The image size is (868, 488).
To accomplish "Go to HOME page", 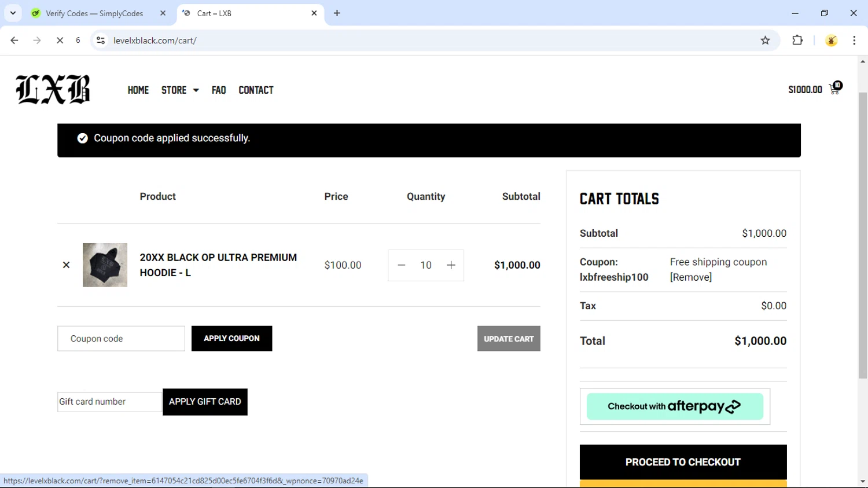I will point(138,90).
